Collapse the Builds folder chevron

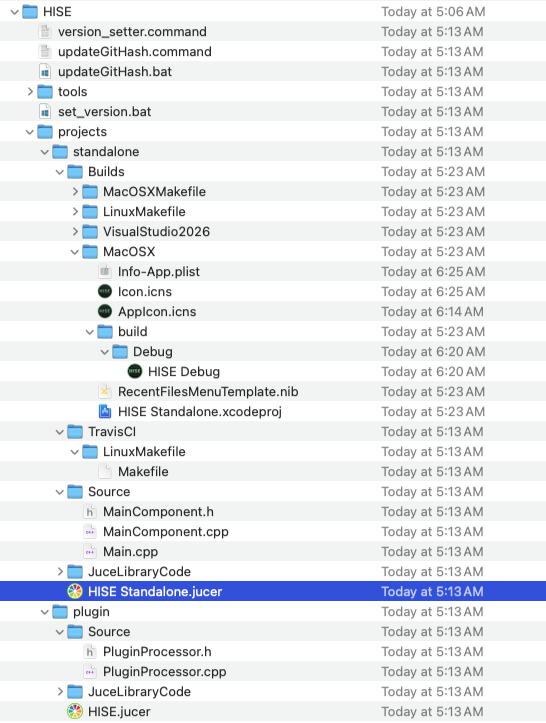[x=59, y=172]
